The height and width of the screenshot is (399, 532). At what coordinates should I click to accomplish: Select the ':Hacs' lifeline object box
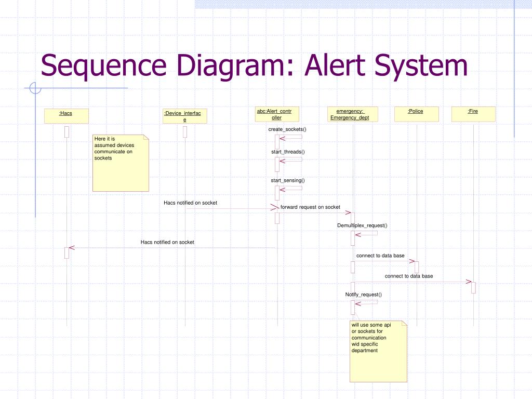click(66, 116)
